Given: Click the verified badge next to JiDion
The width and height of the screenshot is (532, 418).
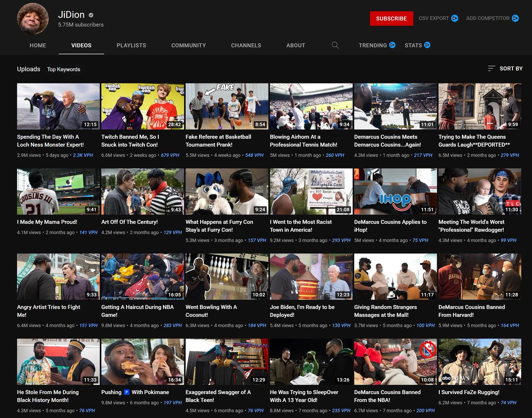Looking at the screenshot, I should pyautogui.click(x=91, y=15).
